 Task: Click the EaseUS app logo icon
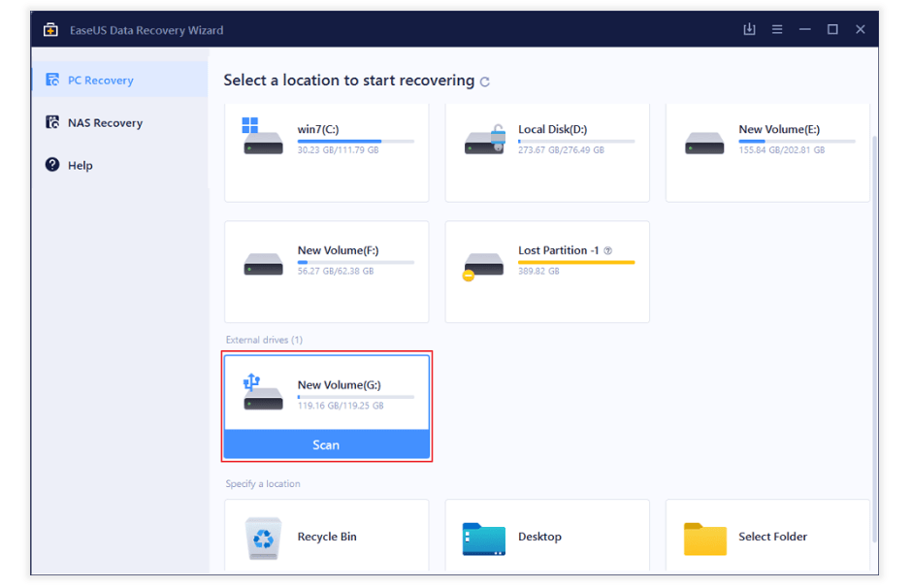click(x=50, y=30)
